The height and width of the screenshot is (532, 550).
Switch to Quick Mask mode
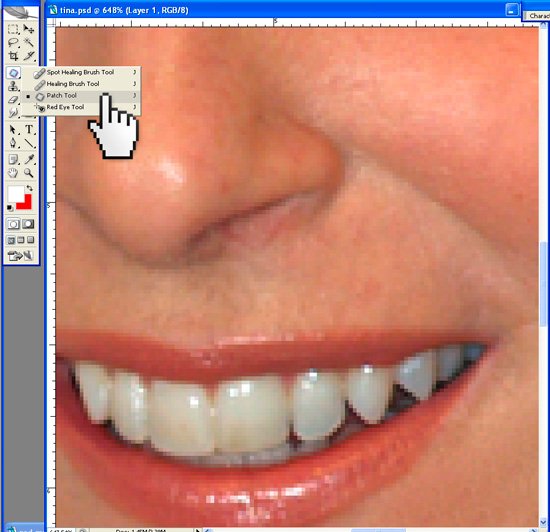(x=28, y=224)
